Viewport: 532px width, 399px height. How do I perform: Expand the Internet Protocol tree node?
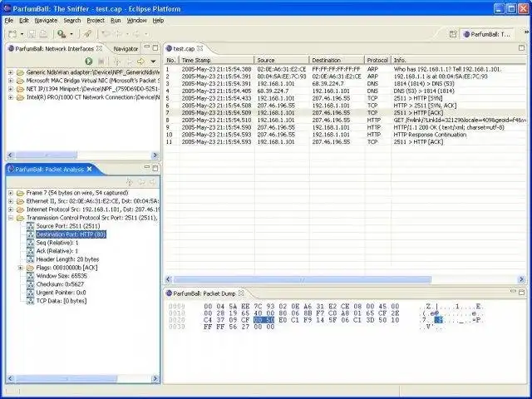tap(11, 209)
